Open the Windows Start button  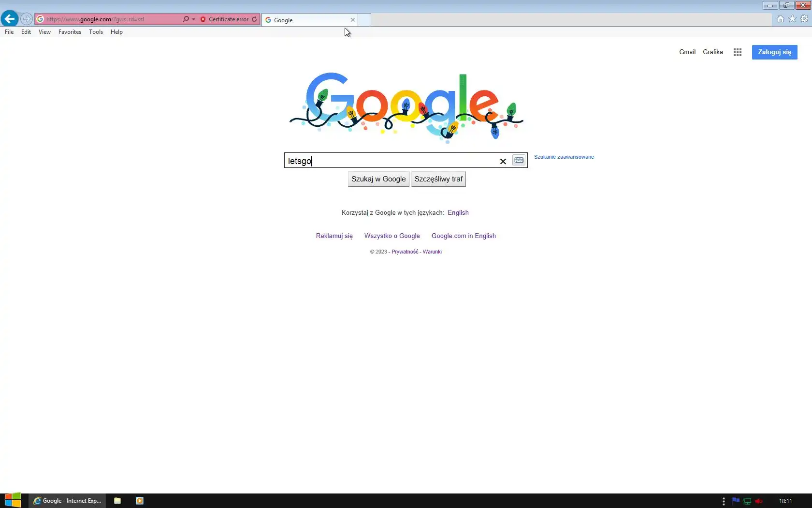[x=13, y=500]
